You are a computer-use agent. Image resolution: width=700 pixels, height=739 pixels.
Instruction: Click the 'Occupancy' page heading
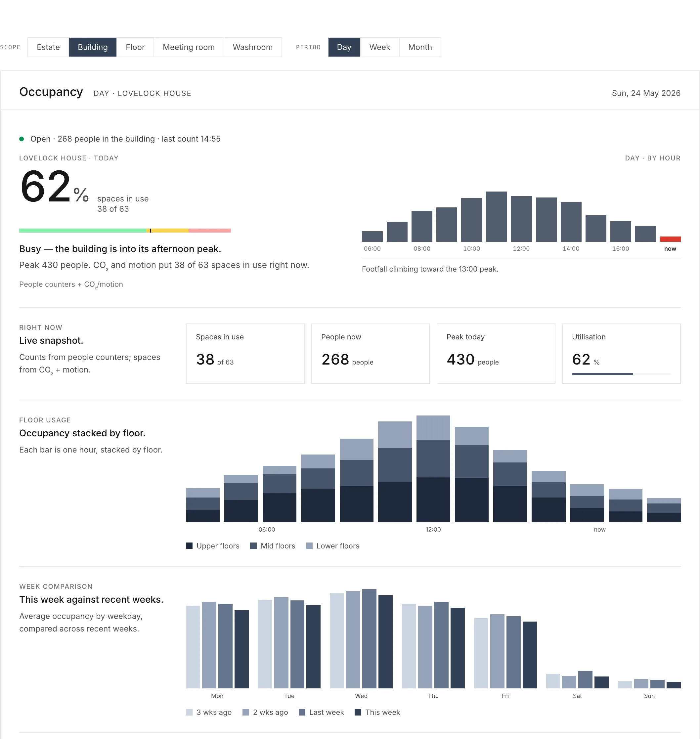[x=51, y=92]
